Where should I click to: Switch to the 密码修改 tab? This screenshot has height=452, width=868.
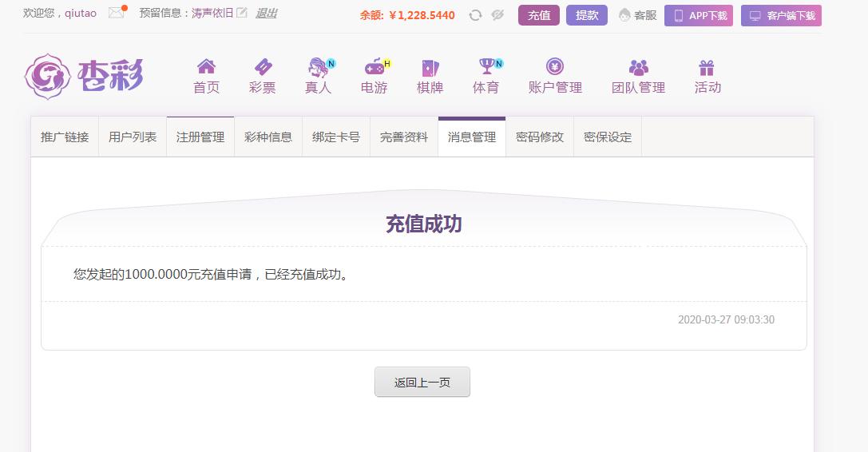(540, 137)
